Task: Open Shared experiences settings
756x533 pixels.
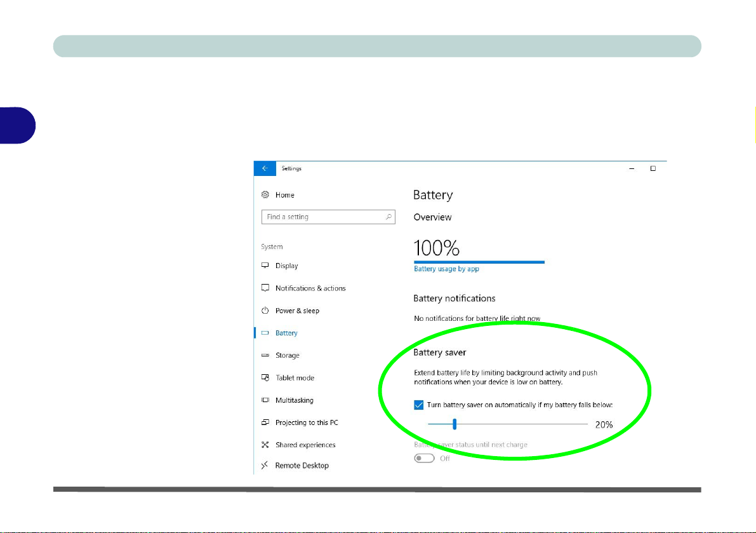Action: (x=305, y=445)
